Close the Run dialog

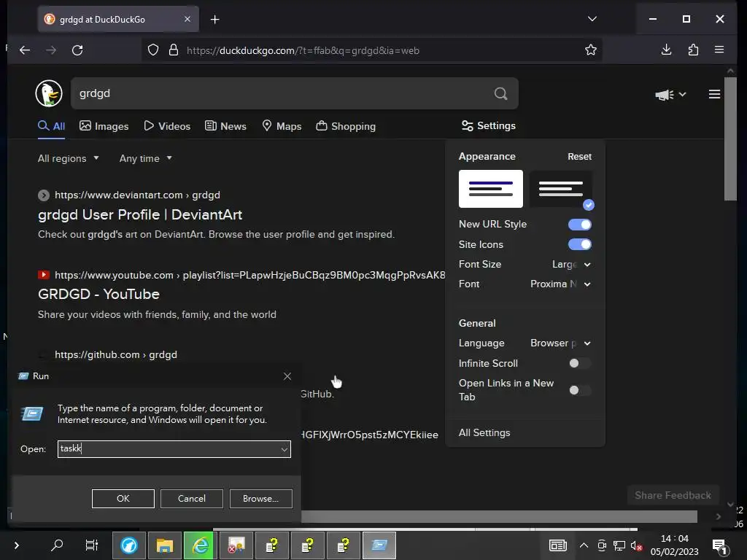[x=287, y=376]
